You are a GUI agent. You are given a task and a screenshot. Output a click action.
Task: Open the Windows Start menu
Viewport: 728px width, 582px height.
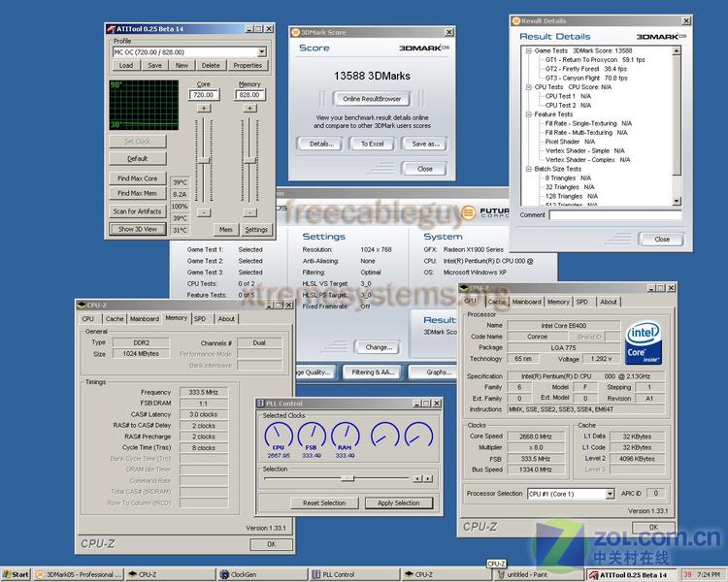point(16,574)
